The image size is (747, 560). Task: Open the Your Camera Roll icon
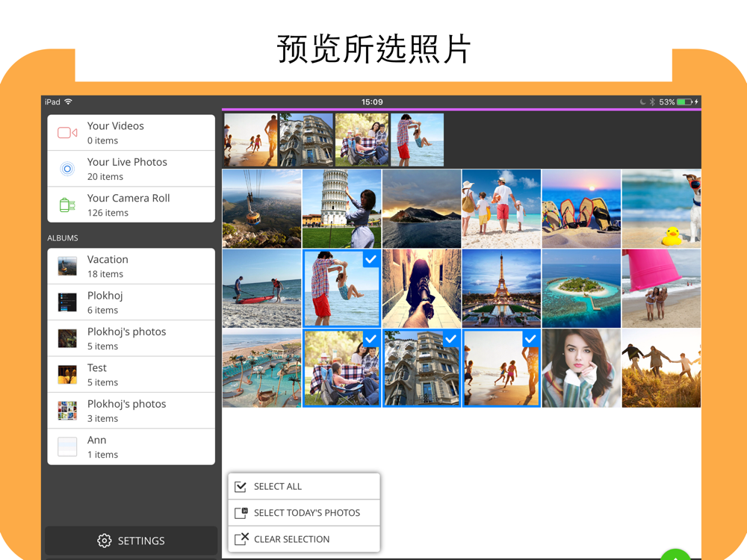click(x=67, y=205)
